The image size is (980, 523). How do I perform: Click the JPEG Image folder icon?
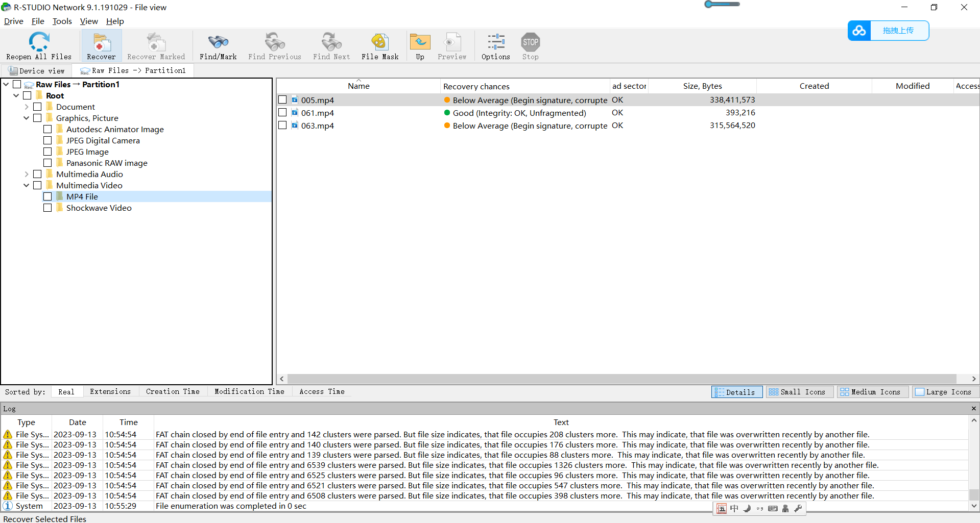click(60, 152)
